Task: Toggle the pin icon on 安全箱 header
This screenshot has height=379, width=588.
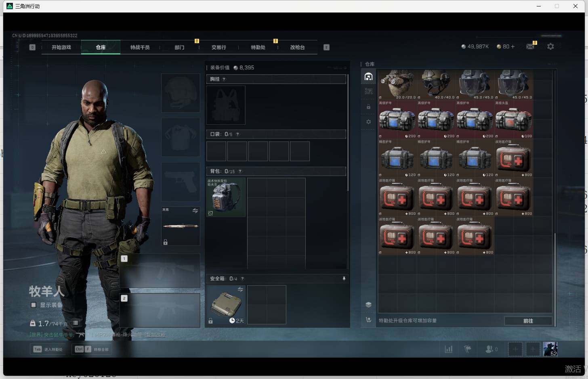Action: [x=344, y=278]
